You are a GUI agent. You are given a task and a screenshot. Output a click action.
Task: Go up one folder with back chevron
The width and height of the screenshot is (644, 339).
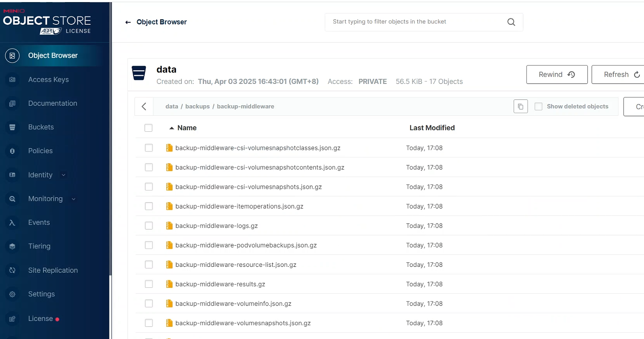pos(144,107)
